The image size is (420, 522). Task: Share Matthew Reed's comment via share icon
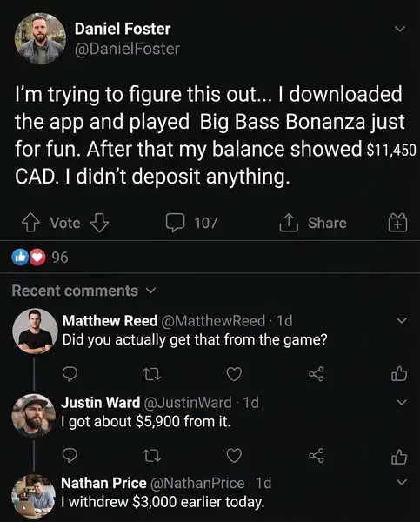317,374
